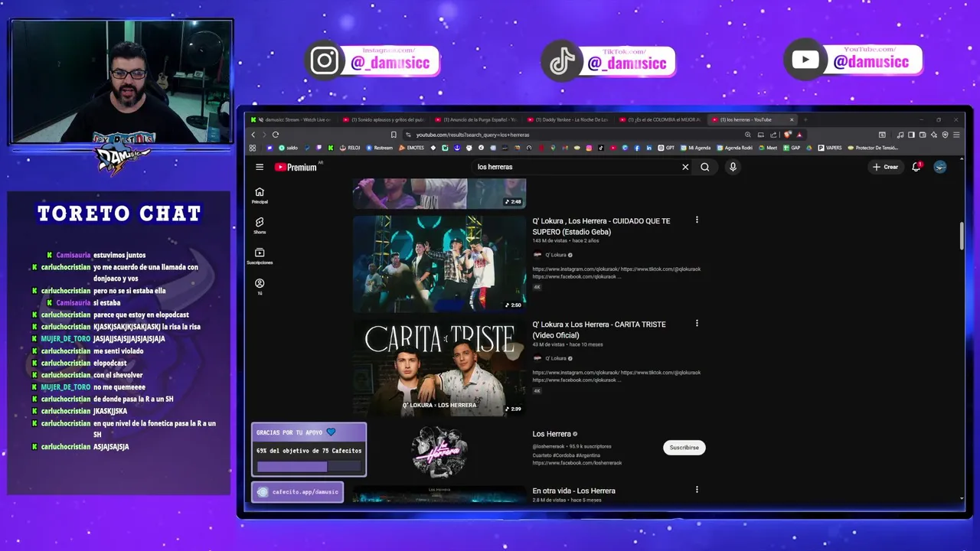
Task: Switch to 'Sonido aplausos y gritos' tab
Action: tap(383, 119)
